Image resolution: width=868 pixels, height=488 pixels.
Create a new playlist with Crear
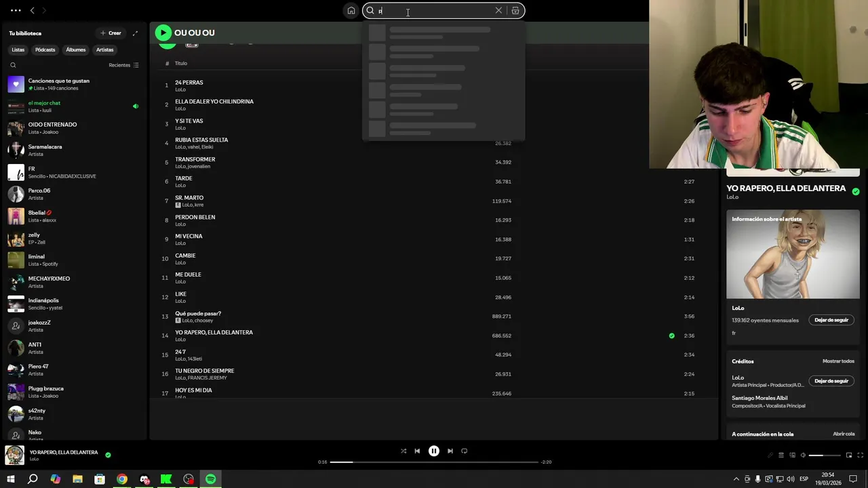111,33
